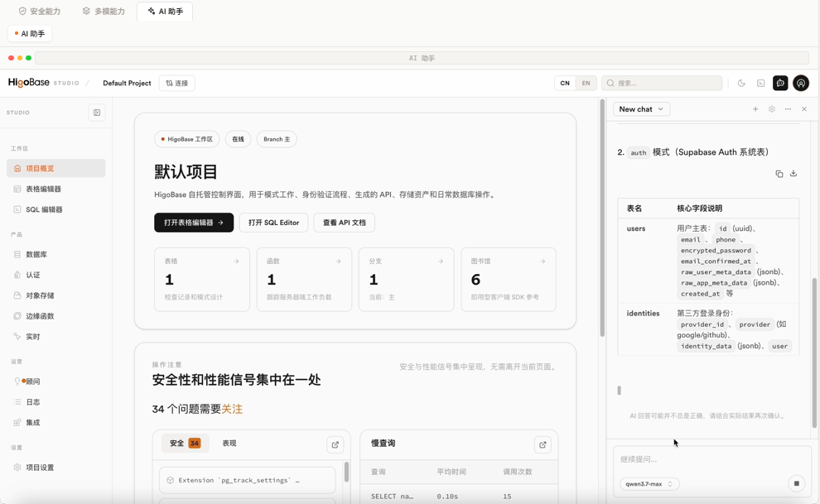Open the user avatar menu
Screen dimensions: 820x504
(801, 83)
